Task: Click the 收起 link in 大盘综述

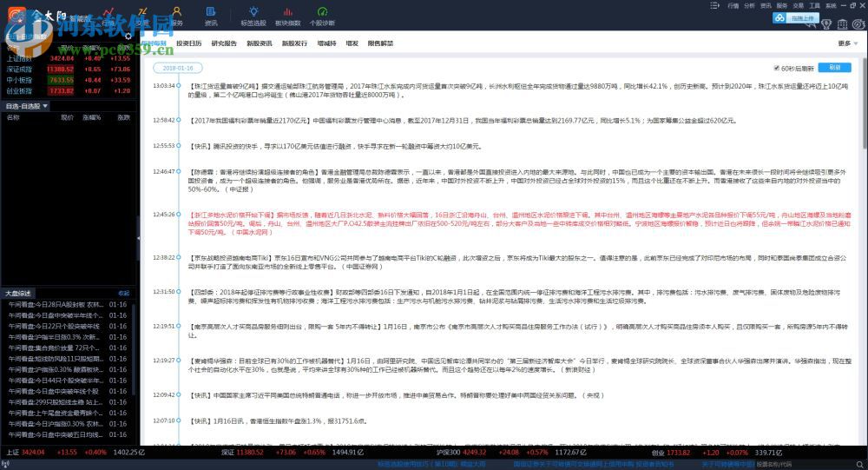Action: point(123,293)
